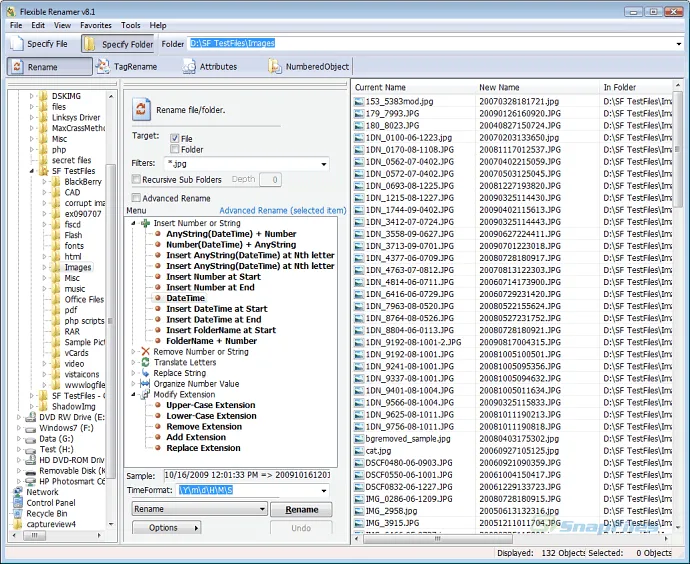Click the Specify File page icon
Screen dimensions: 690x564
tap(17, 44)
